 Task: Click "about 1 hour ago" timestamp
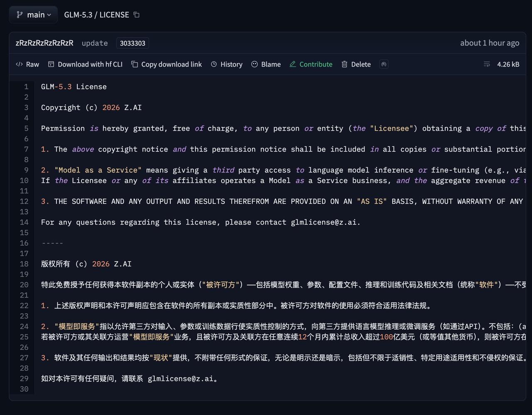490,43
